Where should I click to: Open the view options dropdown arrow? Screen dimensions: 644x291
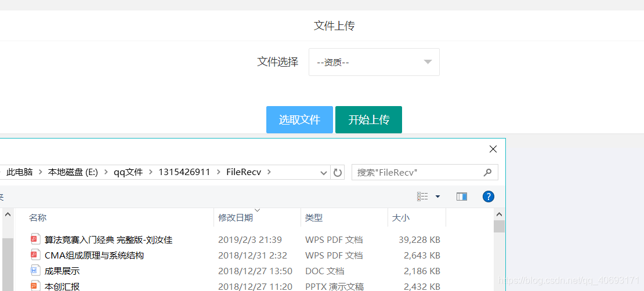tap(437, 197)
